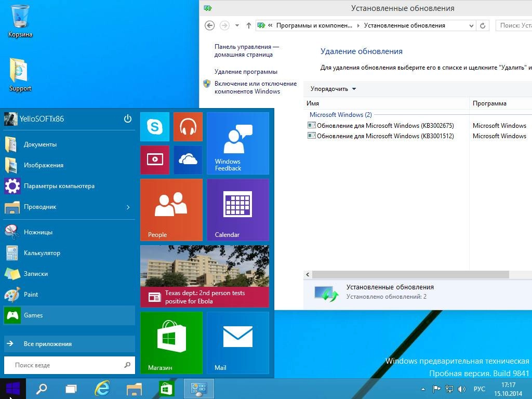Sort by the Имя column header
The width and height of the screenshot is (532, 399).
point(386,103)
